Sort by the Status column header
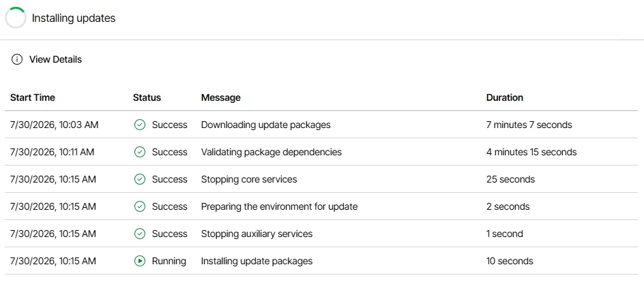The width and height of the screenshot is (644, 282). pos(147,97)
